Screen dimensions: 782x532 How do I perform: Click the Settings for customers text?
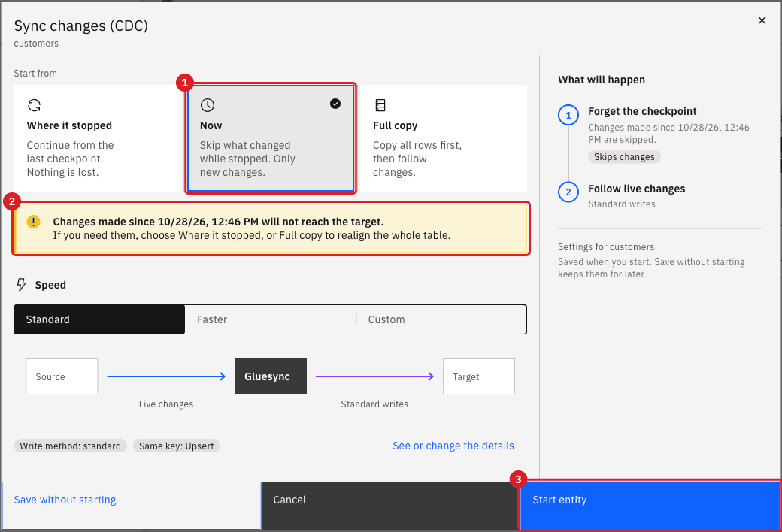pyautogui.click(x=606, y=246)
